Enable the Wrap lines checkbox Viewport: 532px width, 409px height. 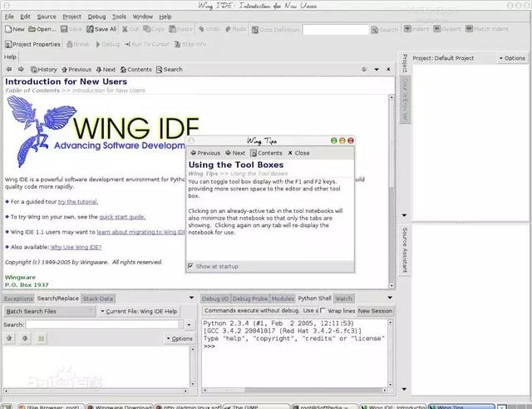pos(323,310)
